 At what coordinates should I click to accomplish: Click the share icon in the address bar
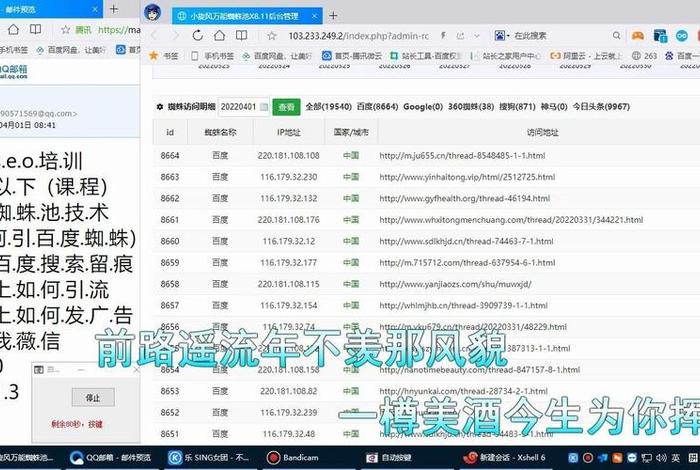tap(460, 36)
